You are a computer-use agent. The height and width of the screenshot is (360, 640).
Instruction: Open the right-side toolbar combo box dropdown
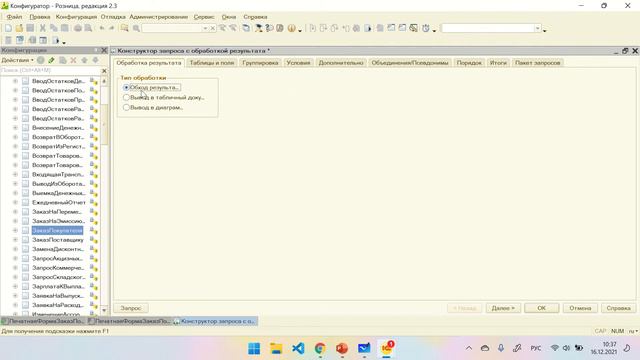click(x=538, y=28)
